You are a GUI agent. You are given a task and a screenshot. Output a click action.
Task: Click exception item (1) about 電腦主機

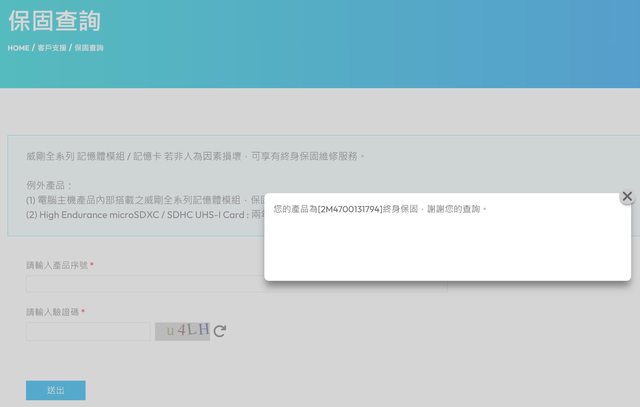pyautogui.click(x=140, y=200)
